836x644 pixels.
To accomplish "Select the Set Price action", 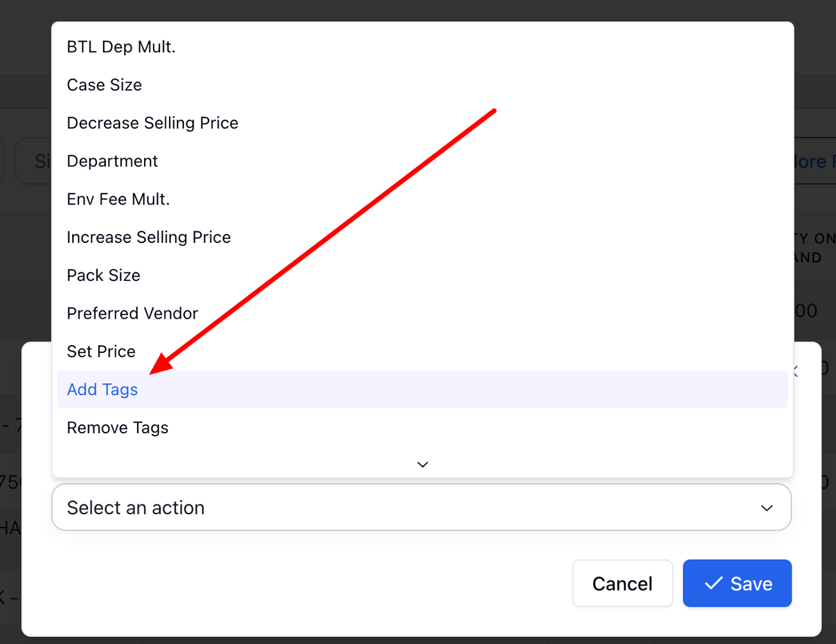I will pos(101,352).
